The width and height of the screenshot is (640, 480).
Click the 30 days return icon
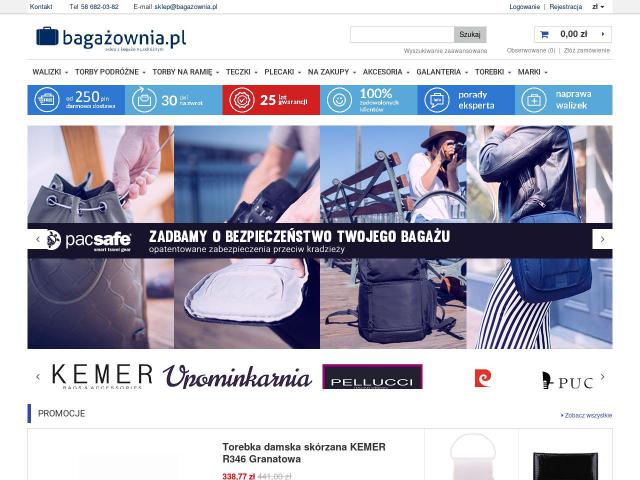point(144,100)
